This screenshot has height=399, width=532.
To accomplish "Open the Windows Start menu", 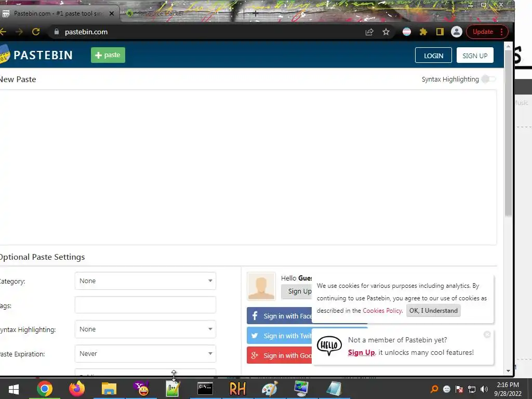I will pyautogui.click(x=14, y=389).
